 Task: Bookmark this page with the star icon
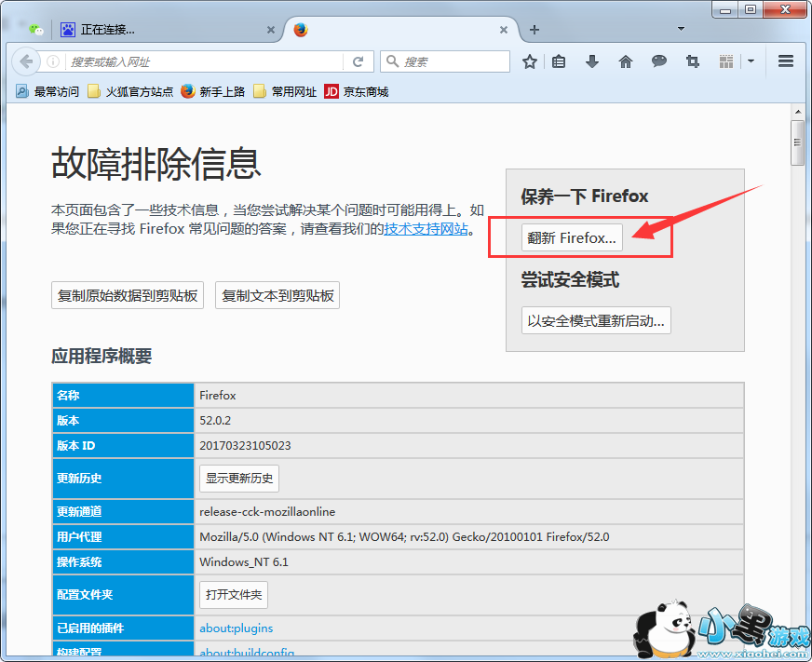pos(529,61)
